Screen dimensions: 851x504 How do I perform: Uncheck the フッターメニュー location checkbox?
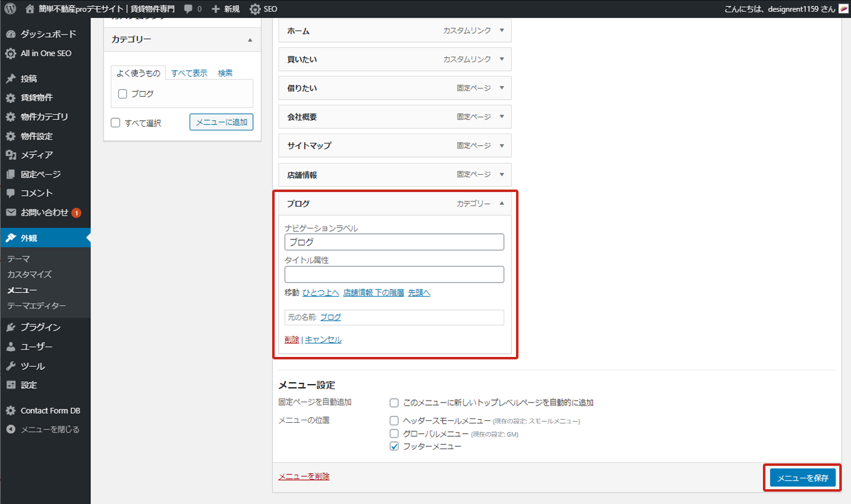coord(395,447)
